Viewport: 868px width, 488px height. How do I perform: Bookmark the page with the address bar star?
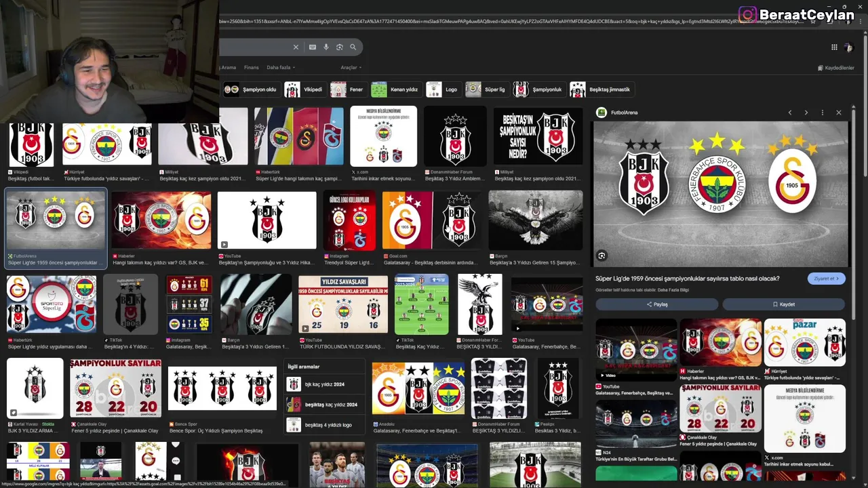point(813,22)
